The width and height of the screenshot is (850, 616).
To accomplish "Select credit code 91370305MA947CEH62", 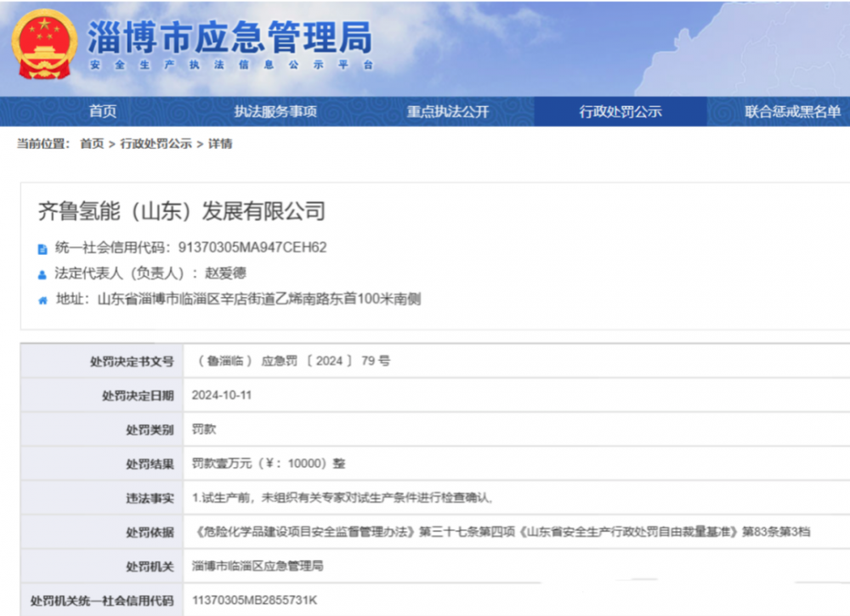I will click(252, 247).
